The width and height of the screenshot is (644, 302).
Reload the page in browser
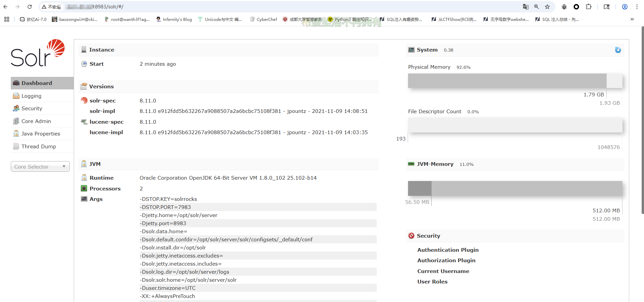[30, 7]
